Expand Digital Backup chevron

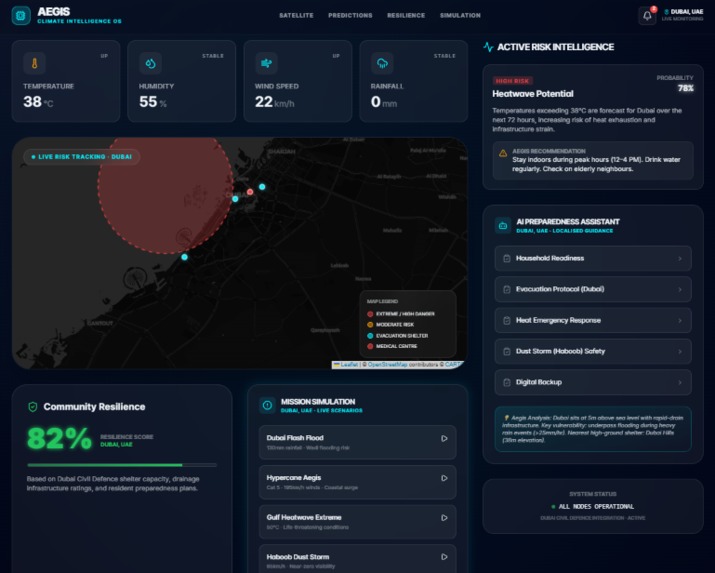coord(680,382)
